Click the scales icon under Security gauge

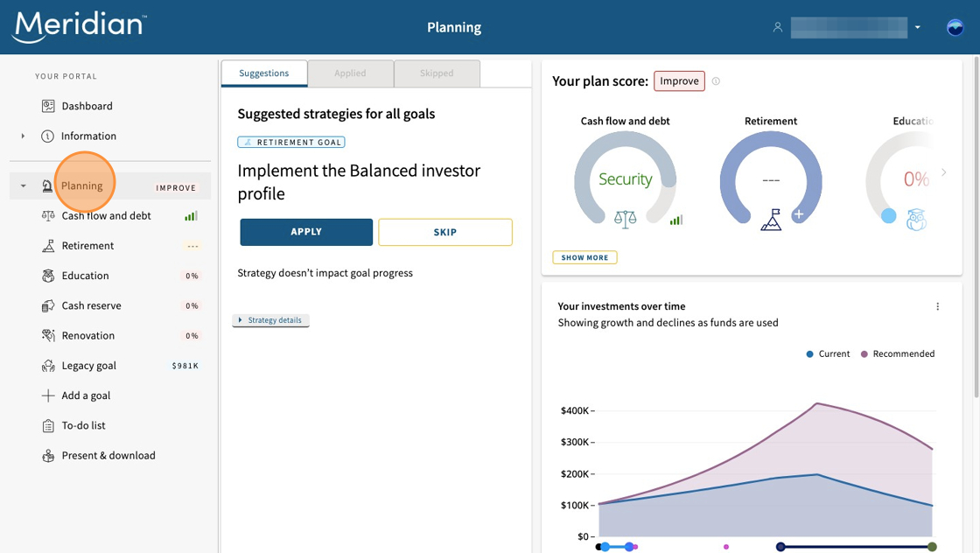click(625, 219)
